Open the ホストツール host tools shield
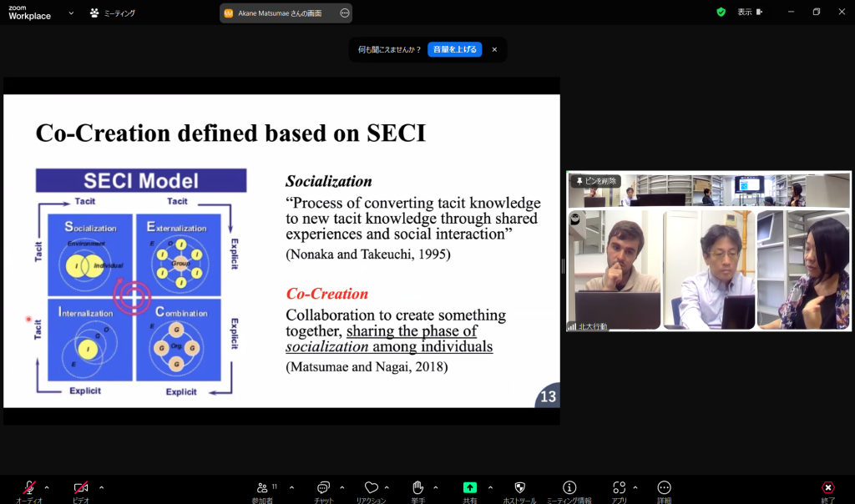 pos(519,487)
